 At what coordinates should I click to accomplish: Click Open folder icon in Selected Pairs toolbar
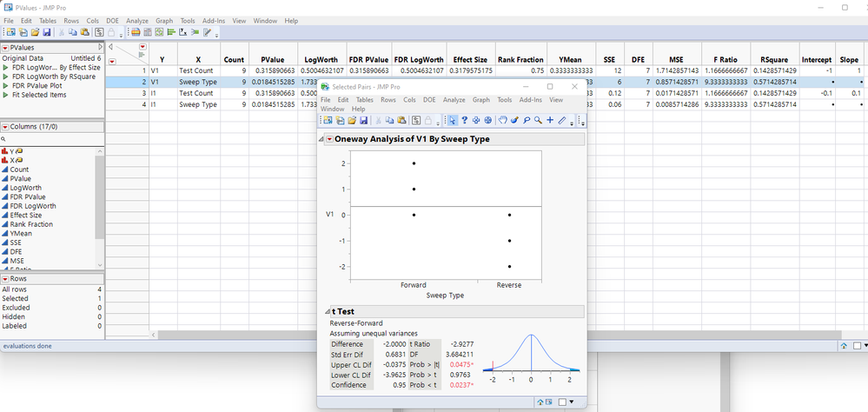coord(352,120)
